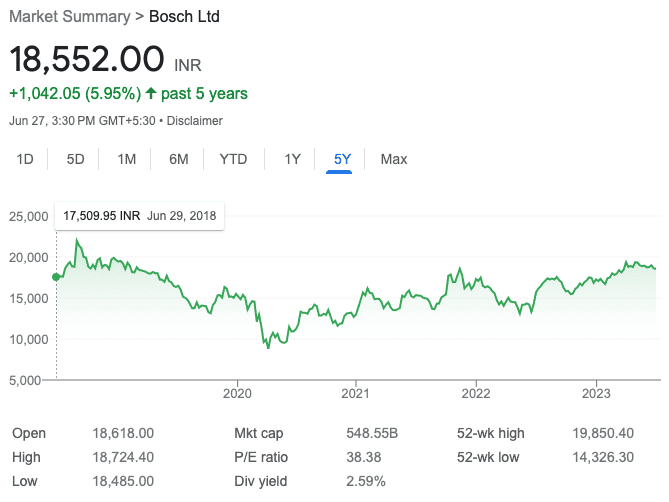
Task: Click the Jun 29, 2018 tooltip price
Action: [102, 216]
